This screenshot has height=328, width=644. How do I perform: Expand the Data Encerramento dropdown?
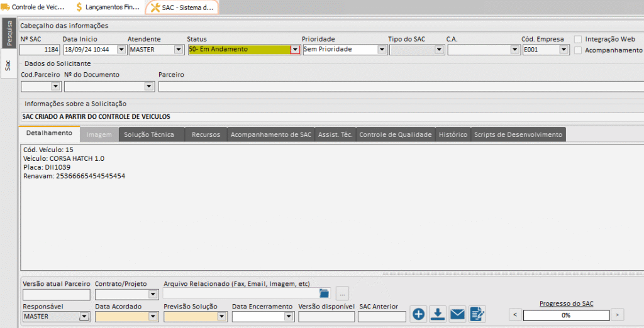(289, 317)
